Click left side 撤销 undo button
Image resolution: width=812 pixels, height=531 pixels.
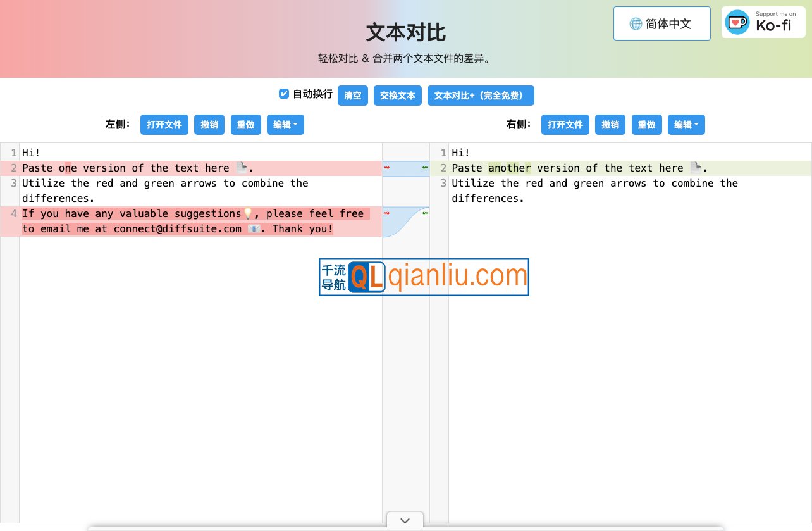(209, 125)
